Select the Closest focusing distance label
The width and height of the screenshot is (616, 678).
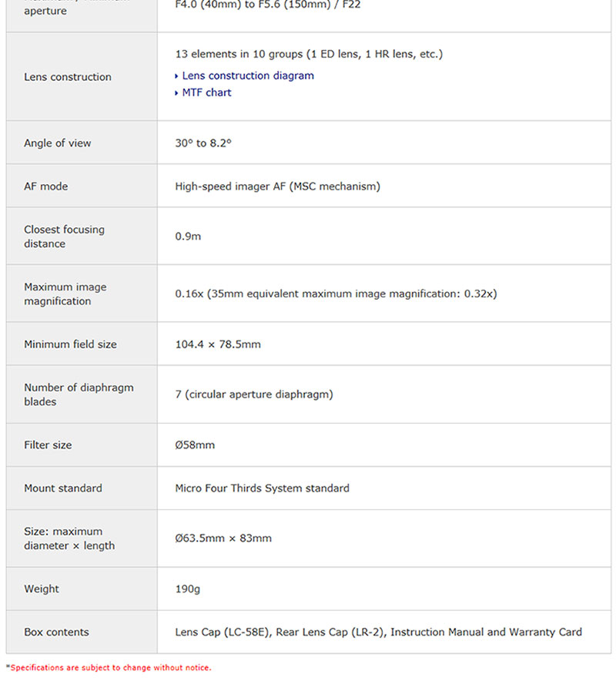tap(64, 237)
